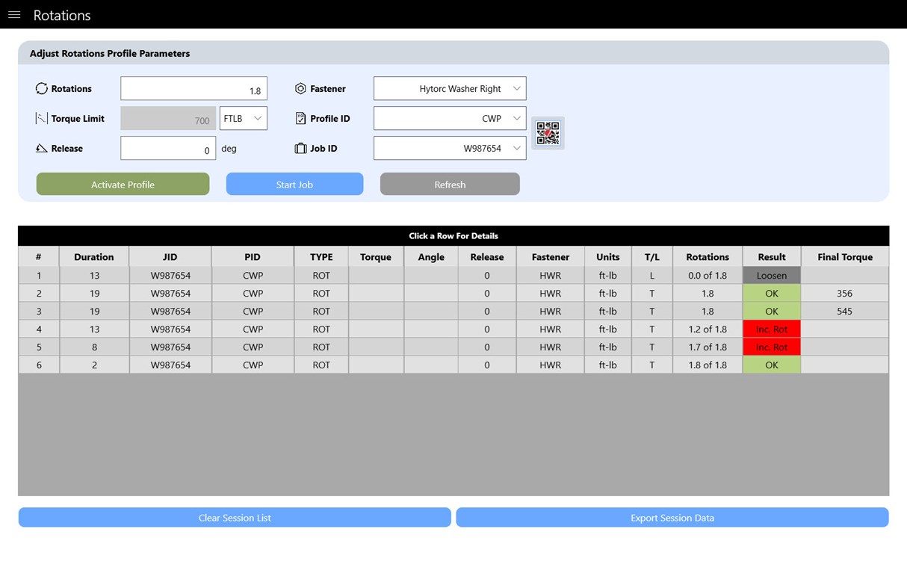Click the Start Job button
Image resolution: width=907 pixels, height=588 pixels.
294,184
